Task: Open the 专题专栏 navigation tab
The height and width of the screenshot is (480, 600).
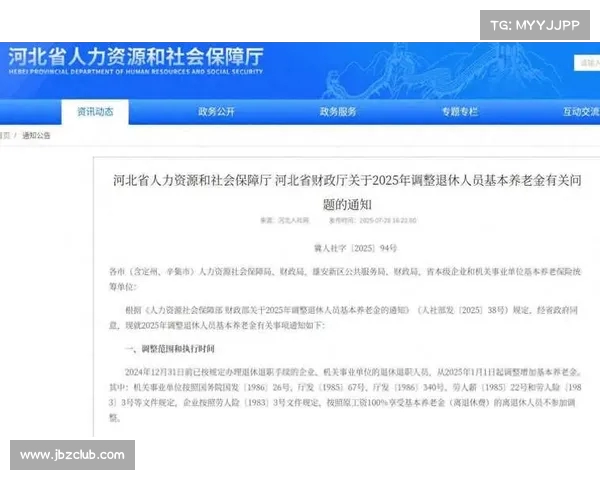Action: (x=460, y=111)
